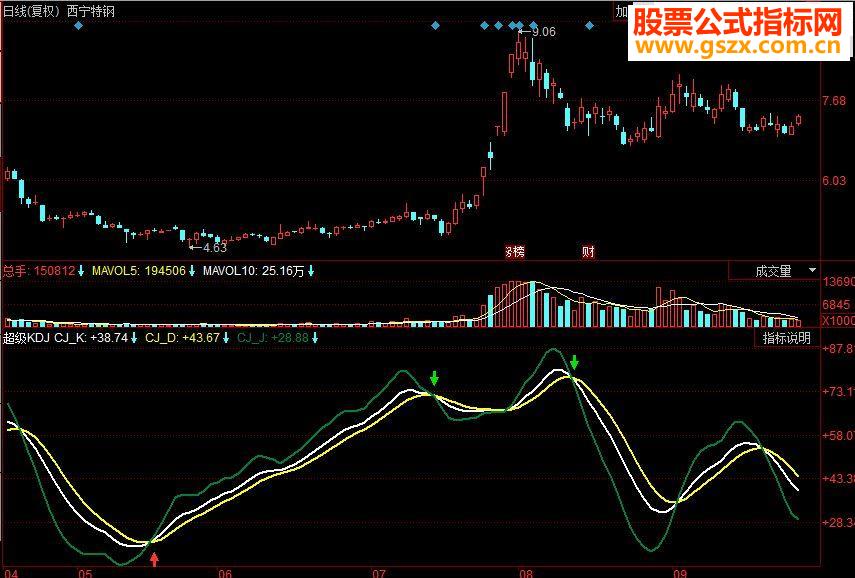Click the down arrow beside 总手 150812
Screen dimensions: 855x578
[x=81, y=271]
